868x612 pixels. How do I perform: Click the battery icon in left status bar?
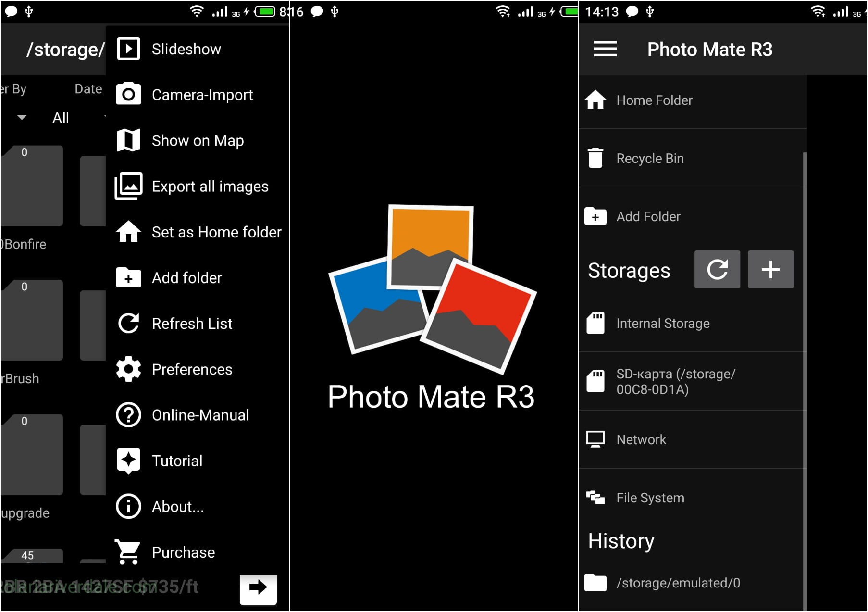coord(265,11)
